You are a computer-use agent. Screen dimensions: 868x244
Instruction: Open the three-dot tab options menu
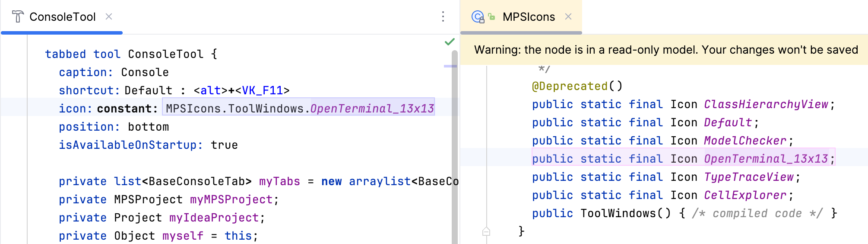(443, 17)
